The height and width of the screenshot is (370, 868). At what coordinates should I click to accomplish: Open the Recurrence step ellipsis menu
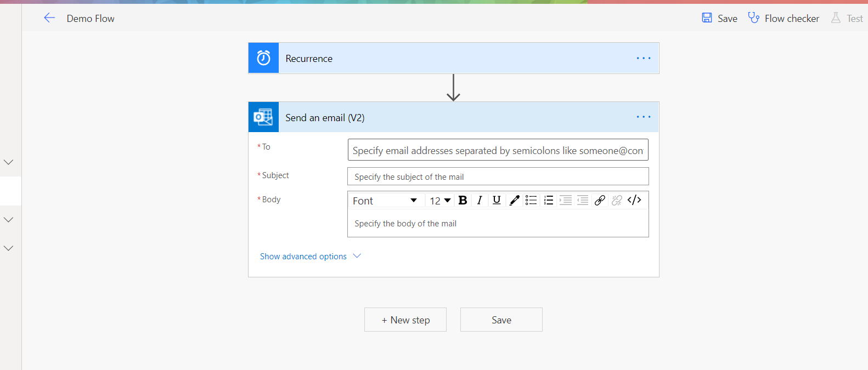pos(644,58)
